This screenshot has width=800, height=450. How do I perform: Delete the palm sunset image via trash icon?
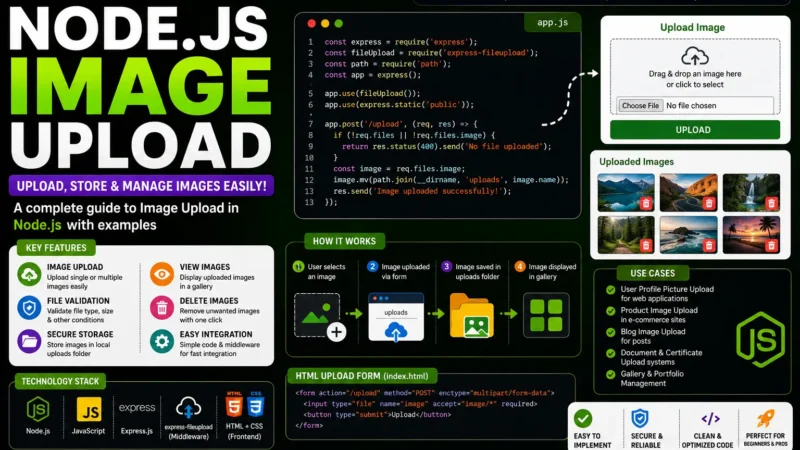pyautogui.click(x=771, y=245)
